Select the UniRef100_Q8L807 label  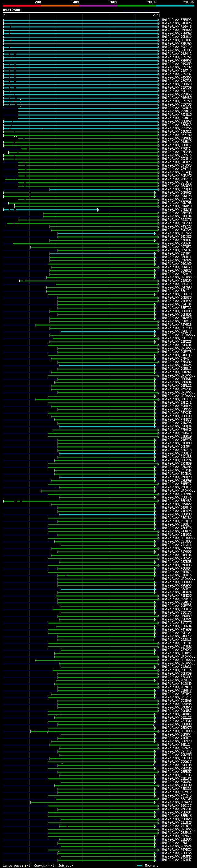[177, 121]
